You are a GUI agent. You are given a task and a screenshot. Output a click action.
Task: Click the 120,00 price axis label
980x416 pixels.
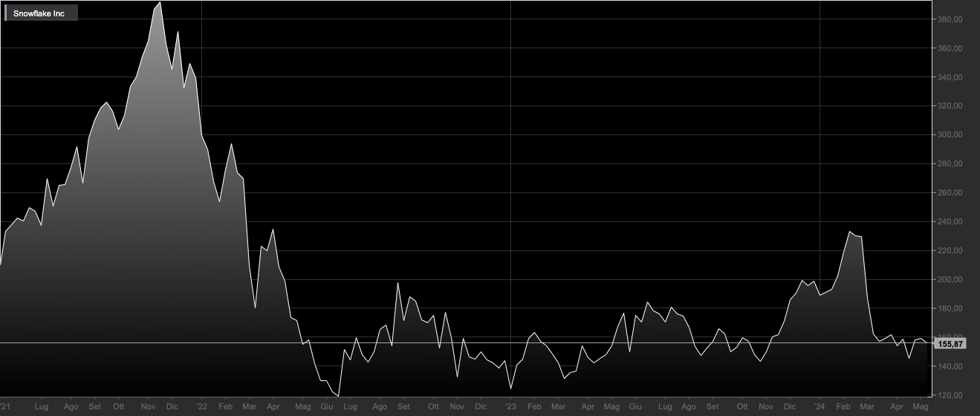tap(952, 395)
